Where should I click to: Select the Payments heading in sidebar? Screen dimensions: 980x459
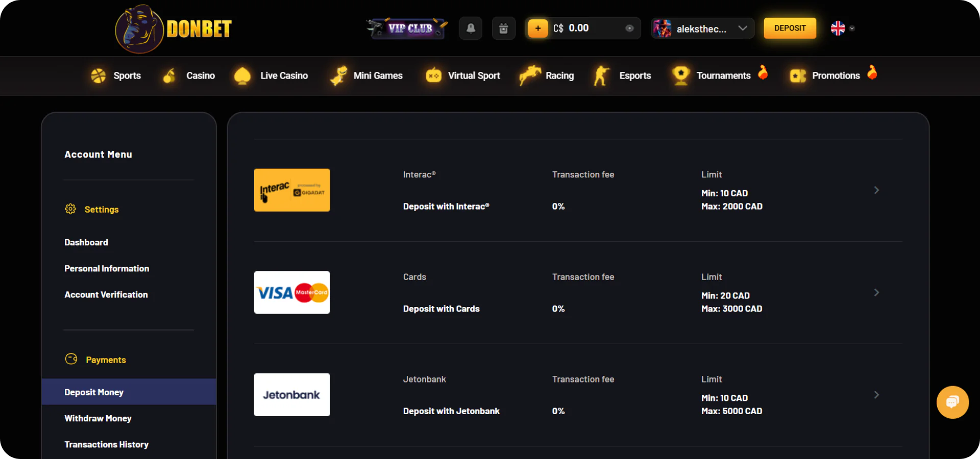[x=106, y=360]
